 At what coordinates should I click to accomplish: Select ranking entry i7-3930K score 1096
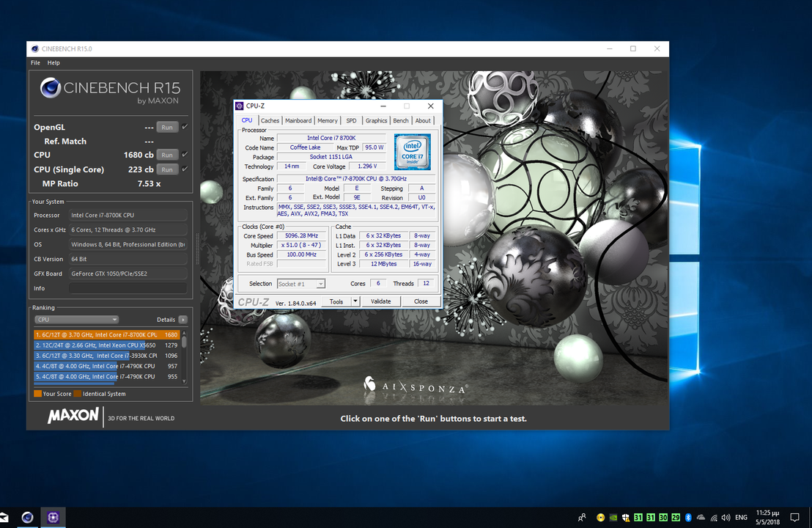click(107, 356)
